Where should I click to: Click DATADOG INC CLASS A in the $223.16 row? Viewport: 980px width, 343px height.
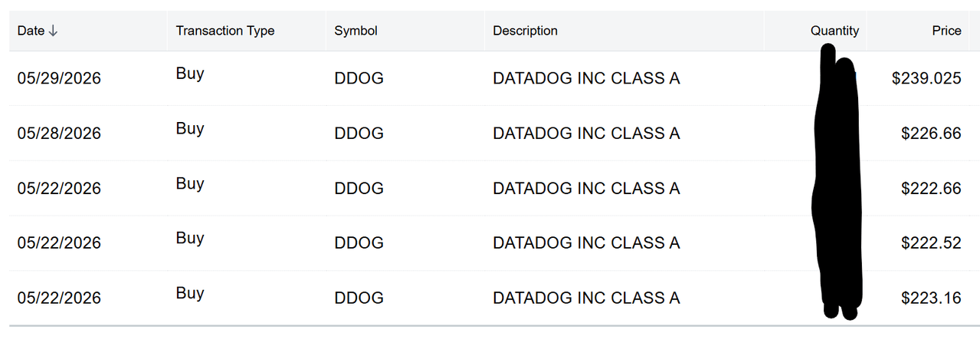[586, 298]
